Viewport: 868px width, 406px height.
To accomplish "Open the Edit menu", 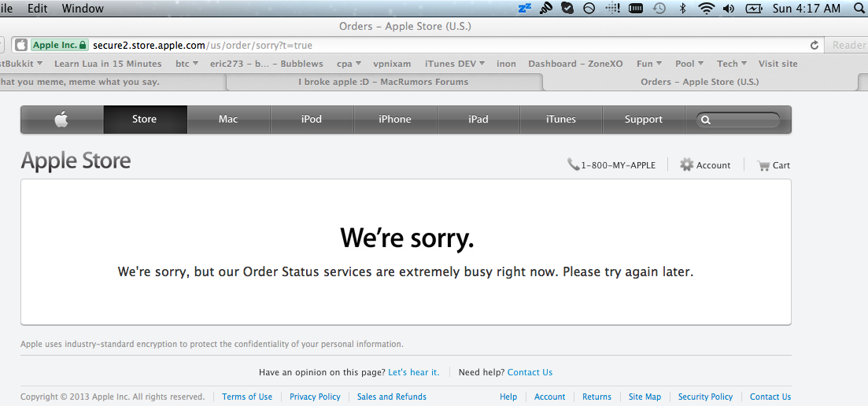I will coord(38,9).
